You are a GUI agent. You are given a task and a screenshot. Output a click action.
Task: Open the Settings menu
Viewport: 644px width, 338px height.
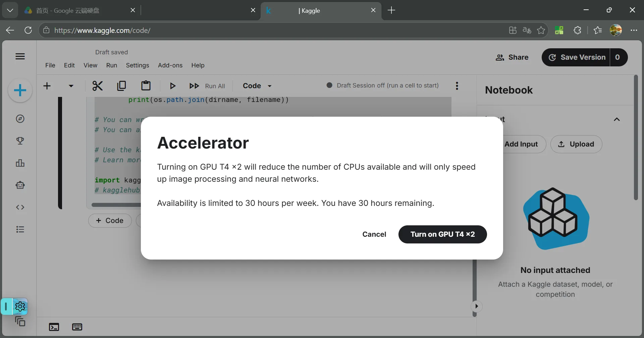pyautogui.click(x=138, y=65)
